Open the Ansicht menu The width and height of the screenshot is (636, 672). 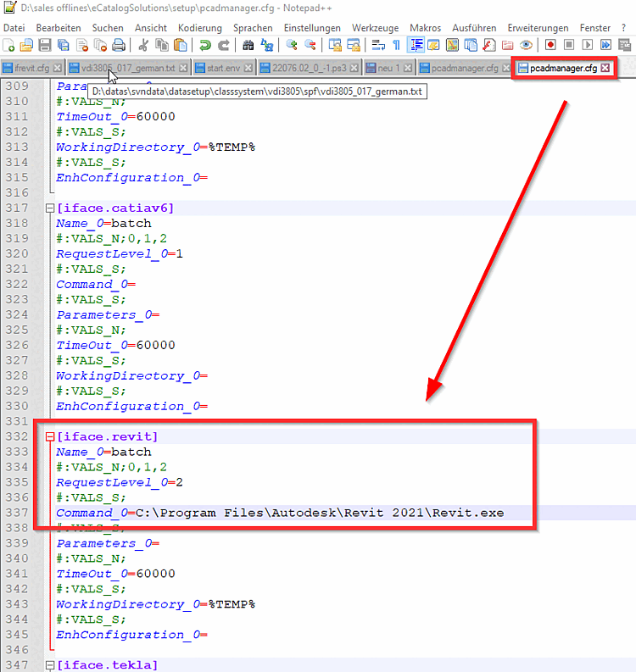click(151, 28)
